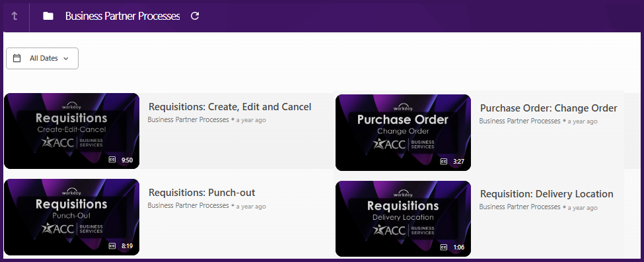Play the Requisitions Create-Edit-Cancel thumbnail
Image resolution: width=644 pixels, height=262 pixels.
click(71, 131)
